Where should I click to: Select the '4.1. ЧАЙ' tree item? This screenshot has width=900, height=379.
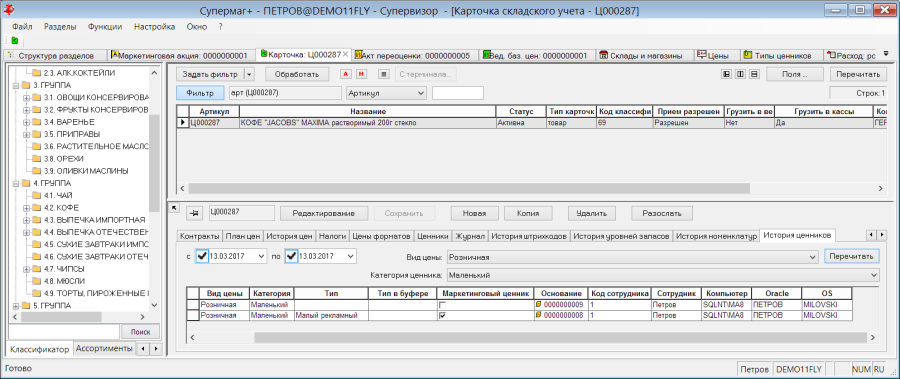58,195
